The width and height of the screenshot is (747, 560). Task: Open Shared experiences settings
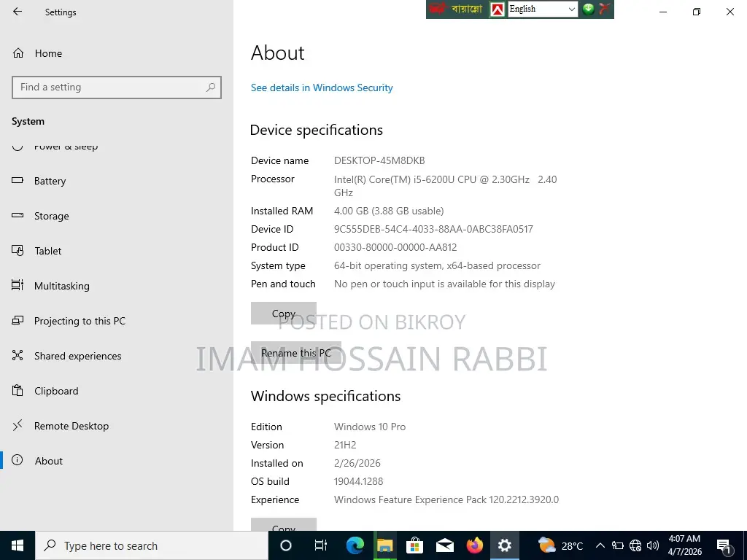[77, 356]
